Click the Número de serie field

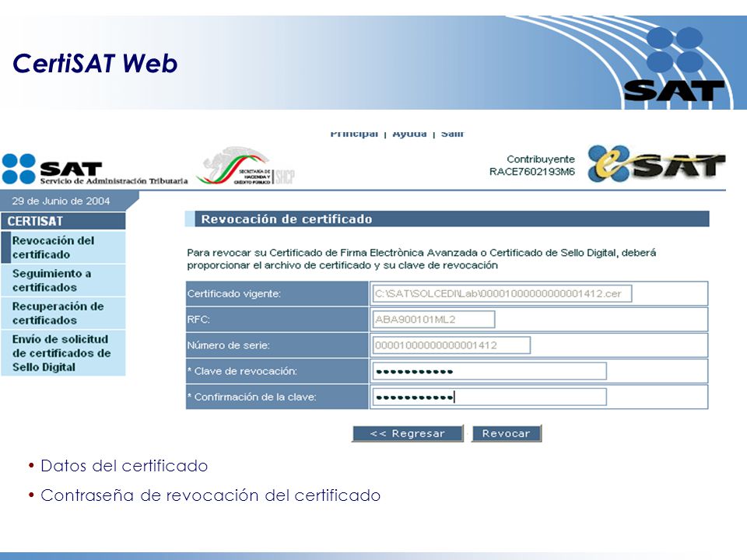click(x=451, y=345)
